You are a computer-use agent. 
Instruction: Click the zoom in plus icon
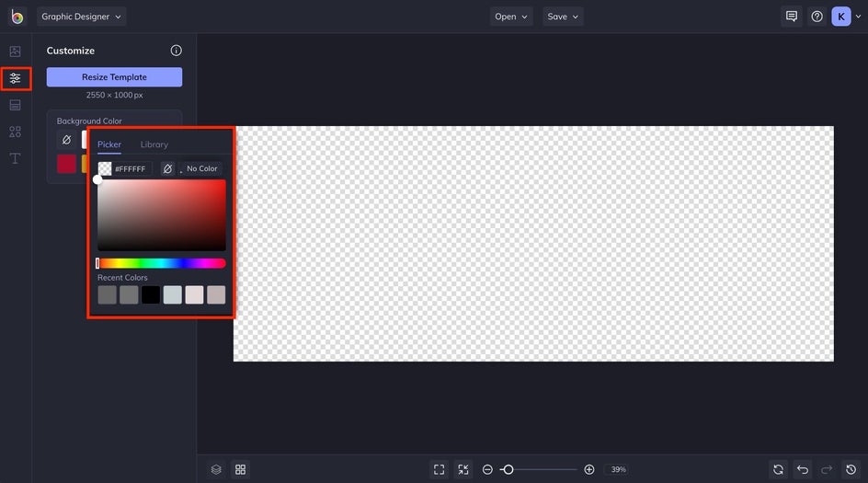click(589, 470)
